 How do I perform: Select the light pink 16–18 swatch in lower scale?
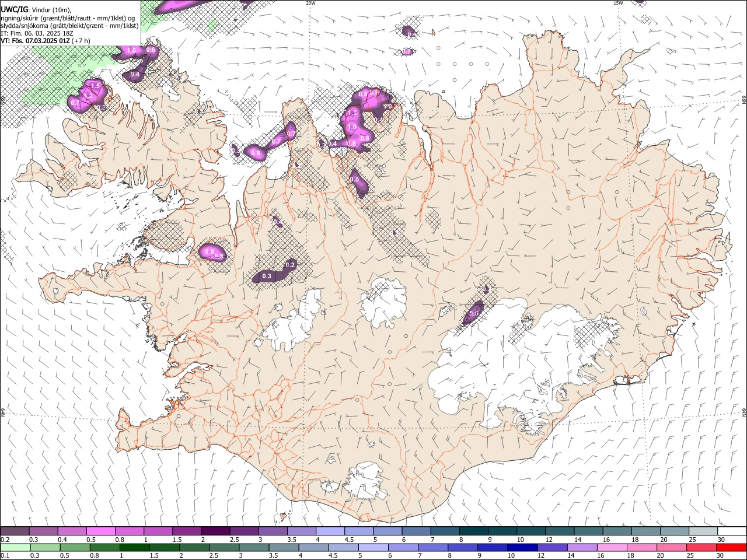611,547
